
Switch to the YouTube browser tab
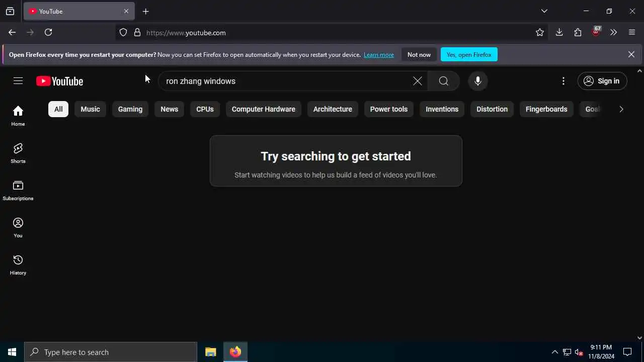(79, 11)
